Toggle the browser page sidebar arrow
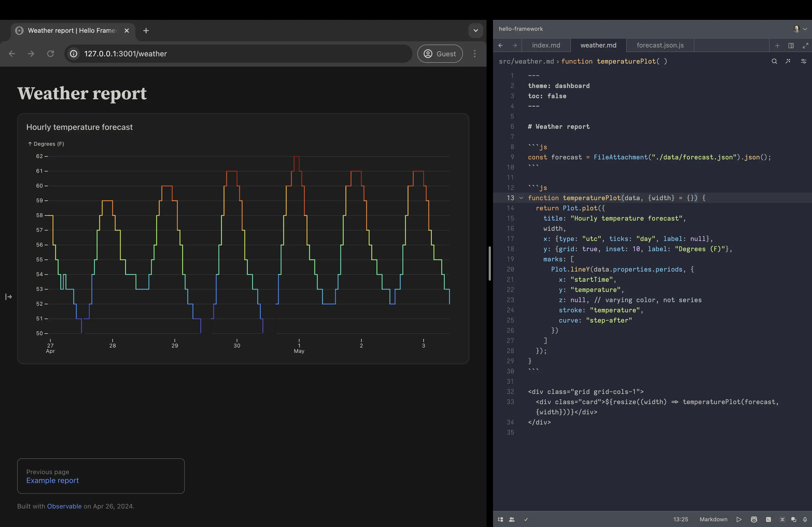This screenshot has height=527, width=812. pyautogui.click(x=9, y=297)
